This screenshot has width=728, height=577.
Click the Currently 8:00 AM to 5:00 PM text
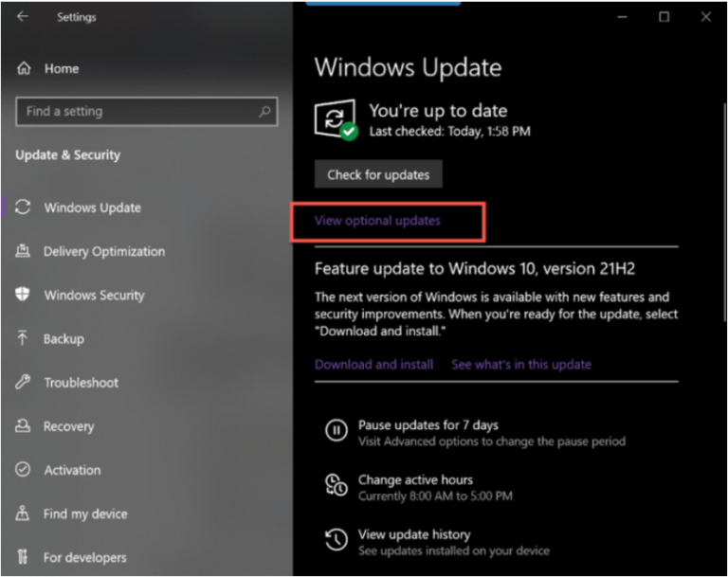click(x=435, y=496)
